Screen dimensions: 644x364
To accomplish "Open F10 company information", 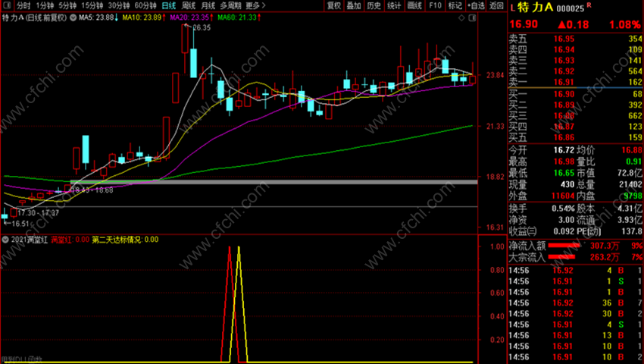I will click(435, 6).
